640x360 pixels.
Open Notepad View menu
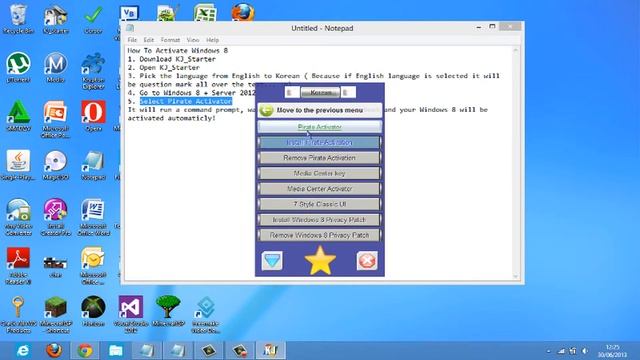[193, 40]
